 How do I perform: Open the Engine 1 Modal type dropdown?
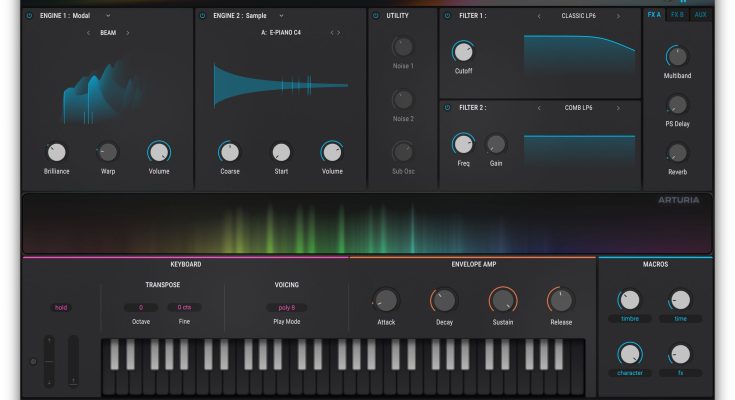pyautogui.click(x=108, y=16)
